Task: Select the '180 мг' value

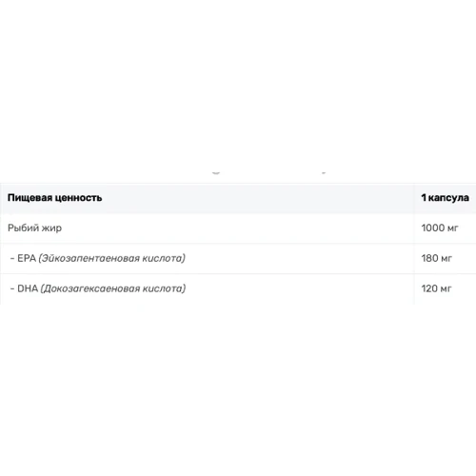Action: coord(436,258)
